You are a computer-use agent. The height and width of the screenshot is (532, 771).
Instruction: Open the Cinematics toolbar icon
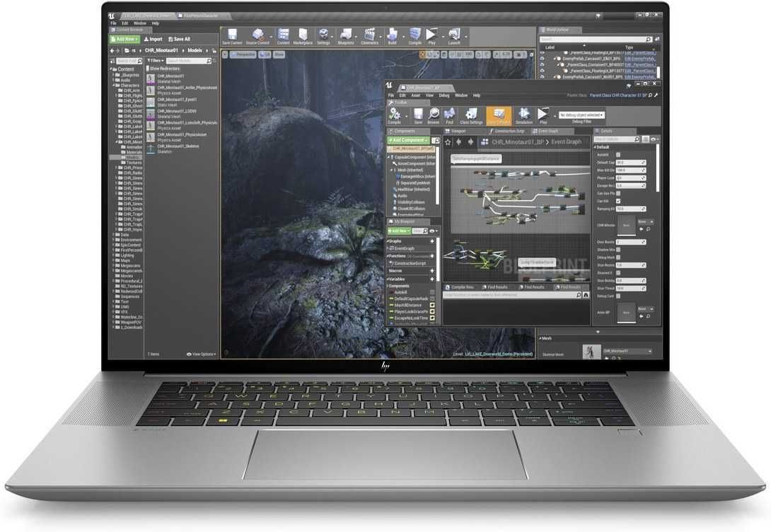(x=369, y=36)
